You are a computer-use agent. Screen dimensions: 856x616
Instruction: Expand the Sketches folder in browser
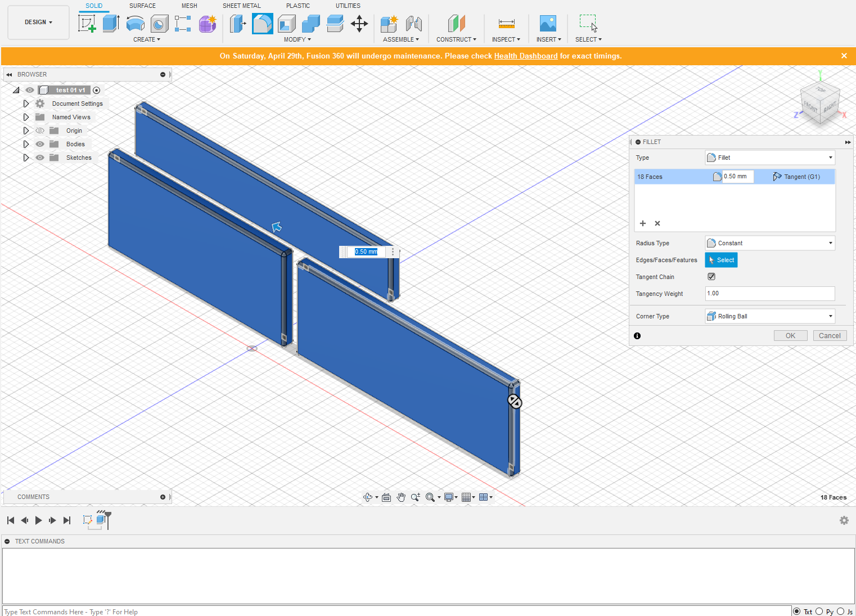(x=26, y=158)
